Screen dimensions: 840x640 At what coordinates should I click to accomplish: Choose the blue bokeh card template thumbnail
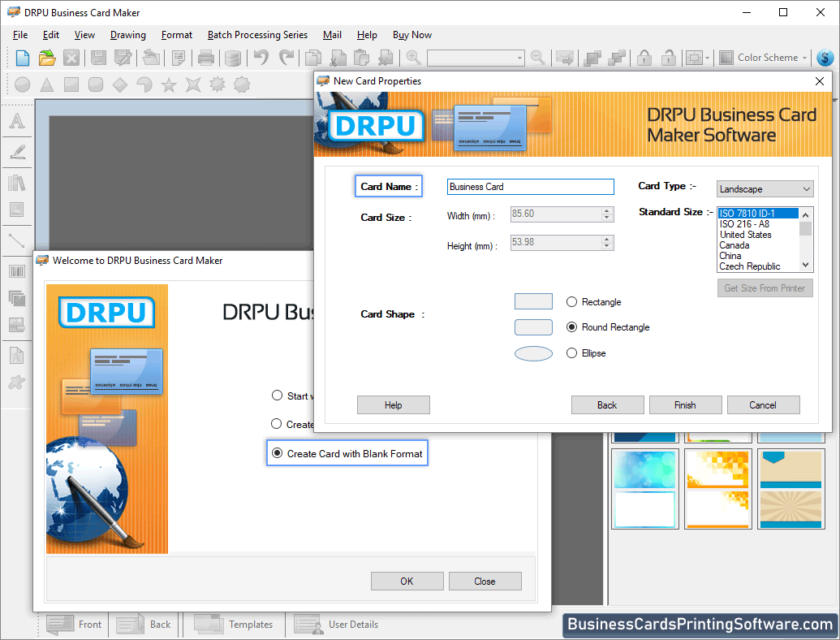[645, 488]
